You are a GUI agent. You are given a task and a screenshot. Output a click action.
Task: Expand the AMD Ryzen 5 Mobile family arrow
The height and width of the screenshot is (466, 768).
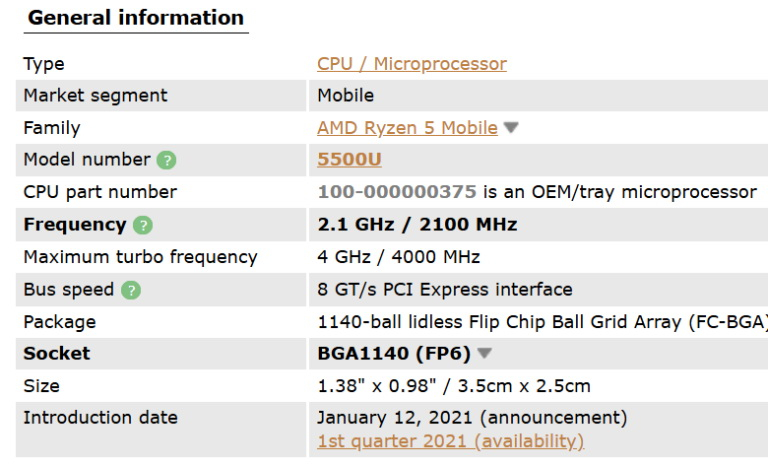click(x=511, y=128)
